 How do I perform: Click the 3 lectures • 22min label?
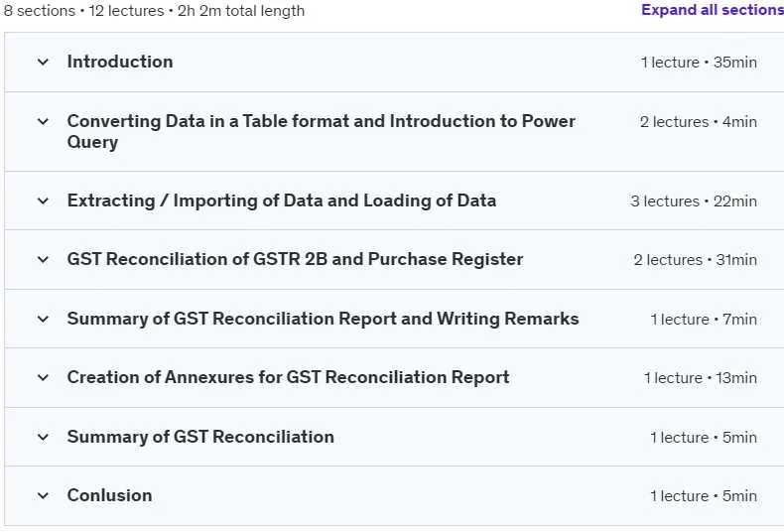pos(694,201)
